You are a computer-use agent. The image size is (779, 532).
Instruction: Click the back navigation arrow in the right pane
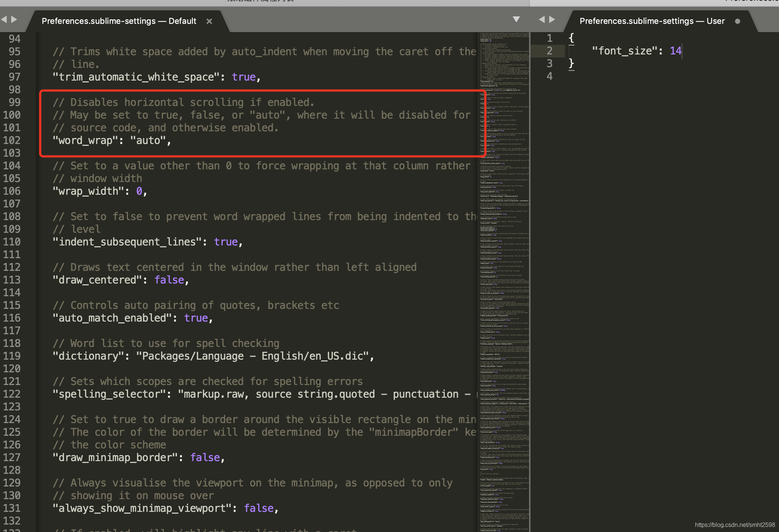542,19
